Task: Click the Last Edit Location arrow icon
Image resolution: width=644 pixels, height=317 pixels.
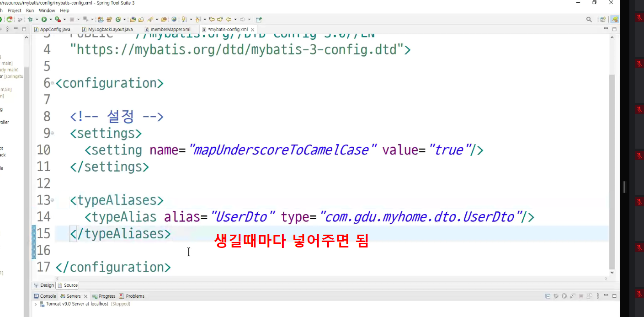Action: pyautogui.click(x=212, y=19)
